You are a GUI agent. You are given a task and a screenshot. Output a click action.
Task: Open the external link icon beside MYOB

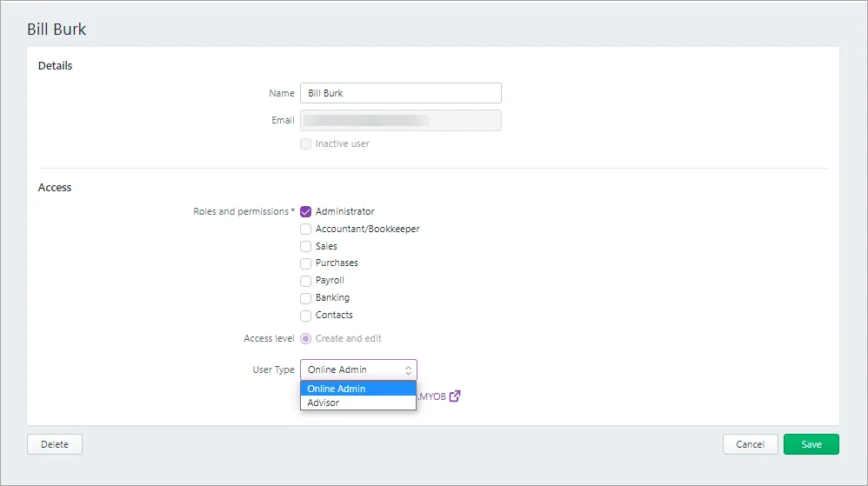point(455,396)
